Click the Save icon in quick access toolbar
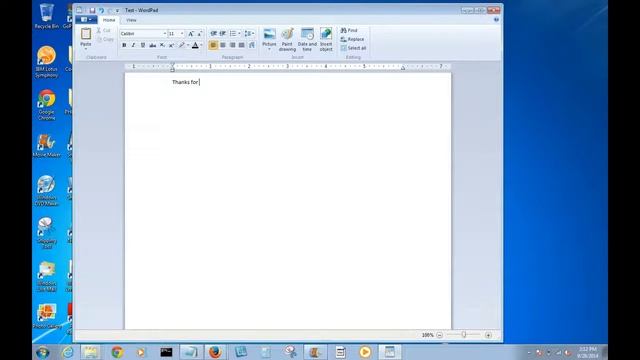This screenshot has width=640, height=360. coord(92,10)
